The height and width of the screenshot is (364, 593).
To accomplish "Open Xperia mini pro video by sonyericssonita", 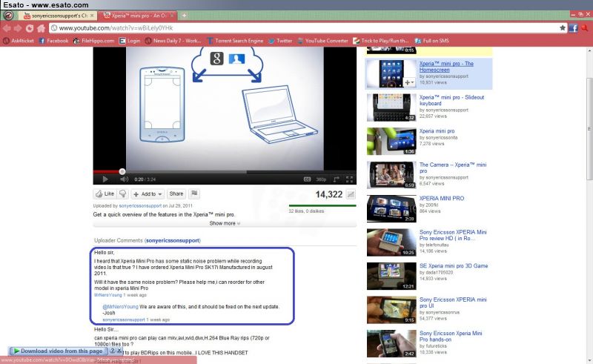I will [437, 131].
